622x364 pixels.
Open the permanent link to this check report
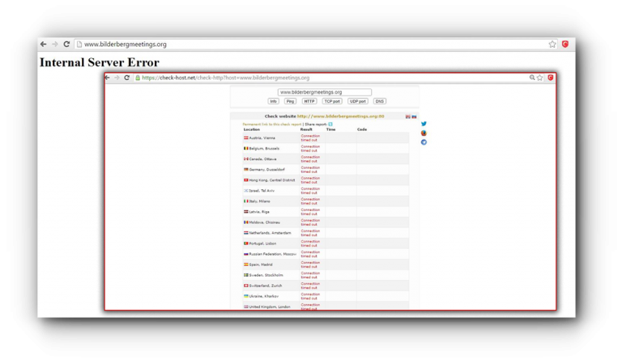tap(272, 125)
